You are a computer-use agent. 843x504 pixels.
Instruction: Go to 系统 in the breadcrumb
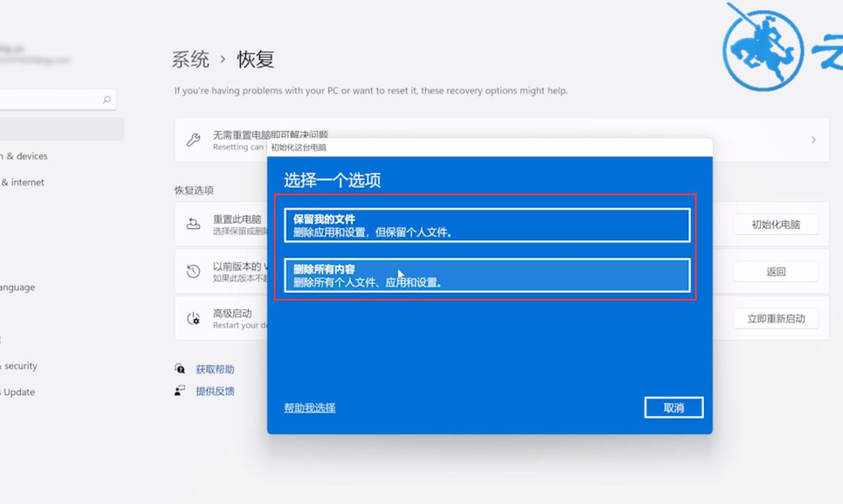(x=191, y=59)
